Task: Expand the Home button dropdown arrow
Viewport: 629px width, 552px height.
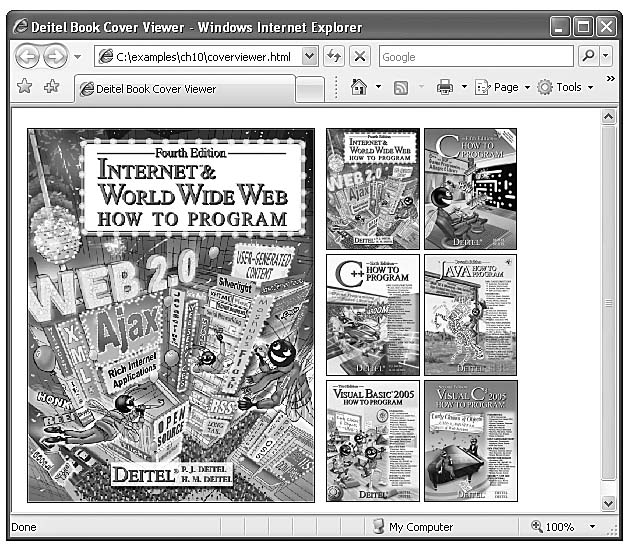Action: 378,87
